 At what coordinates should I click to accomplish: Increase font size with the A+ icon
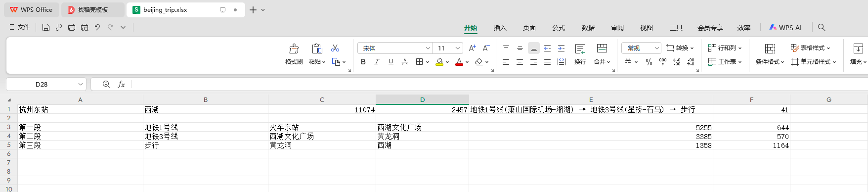click(x=472, y=48)
